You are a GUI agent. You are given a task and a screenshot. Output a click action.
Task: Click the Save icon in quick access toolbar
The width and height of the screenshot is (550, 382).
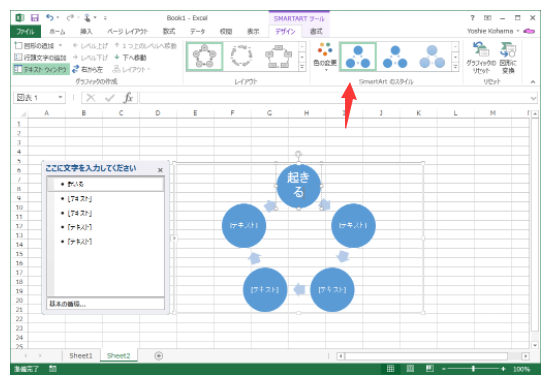click(x=34, y=18)
